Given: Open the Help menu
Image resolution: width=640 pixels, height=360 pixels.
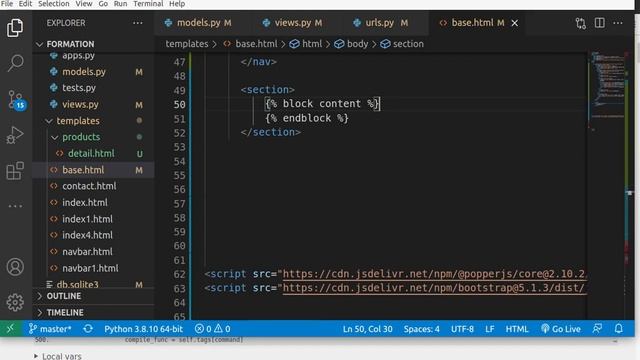Looking at the screenshot, I should tap(177, 4).
